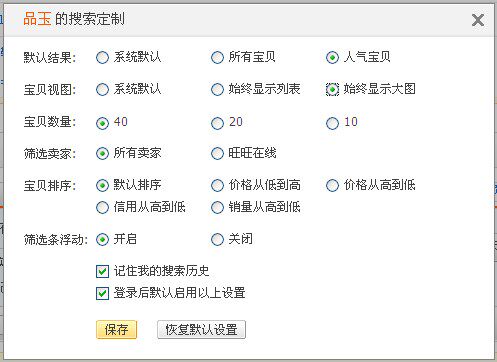Image resolution: width=497 pixels, height=362 pixels.
Task: Select 所有宝贝 radio option
Action: [217, 58]
